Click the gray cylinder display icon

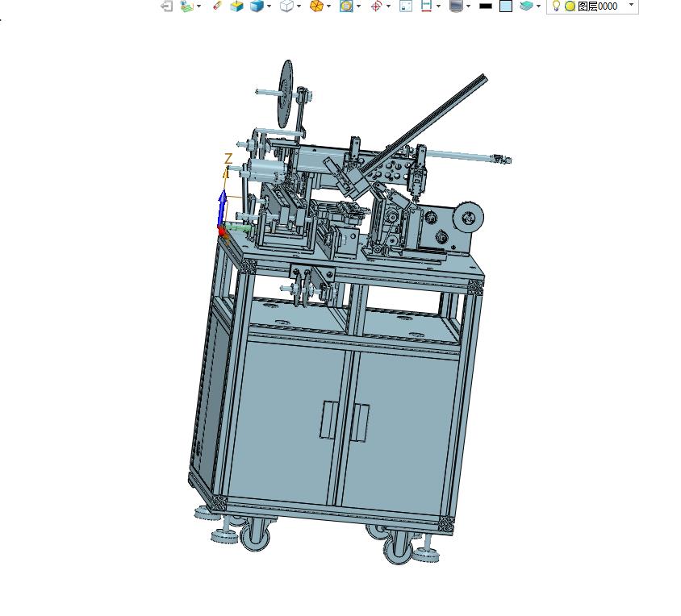click(456, 6)
